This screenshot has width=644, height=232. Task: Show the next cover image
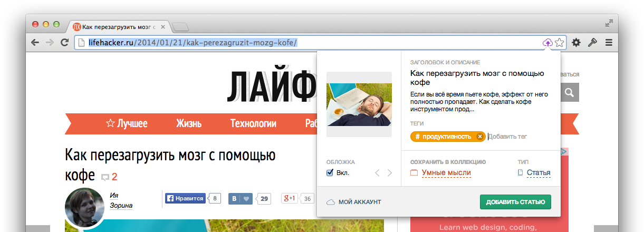click(x=390, y=173)
